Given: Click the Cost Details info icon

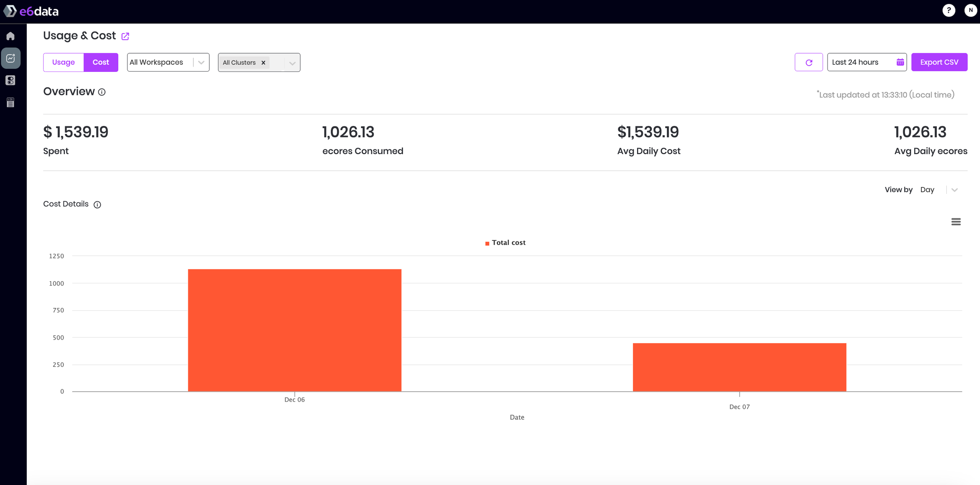Looking at the screenshot, I should click(97, 205).
